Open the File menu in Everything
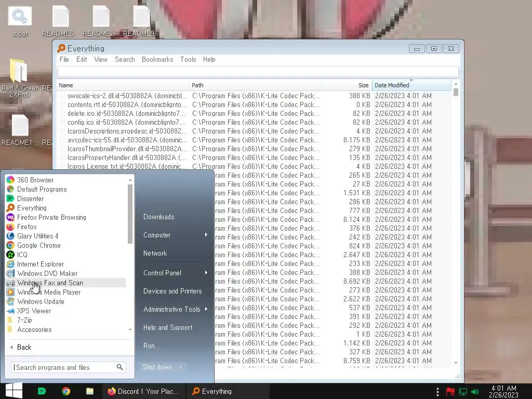 click(64, 59)
